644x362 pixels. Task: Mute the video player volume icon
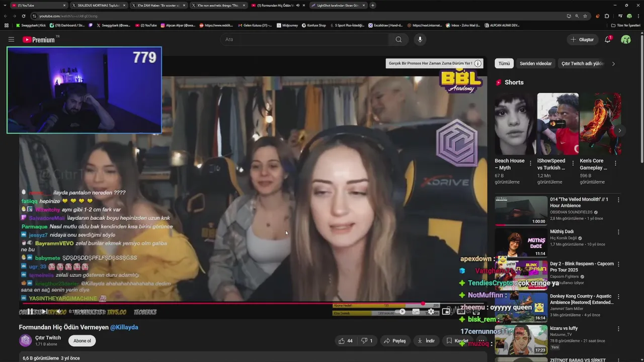tap(58, 312)
